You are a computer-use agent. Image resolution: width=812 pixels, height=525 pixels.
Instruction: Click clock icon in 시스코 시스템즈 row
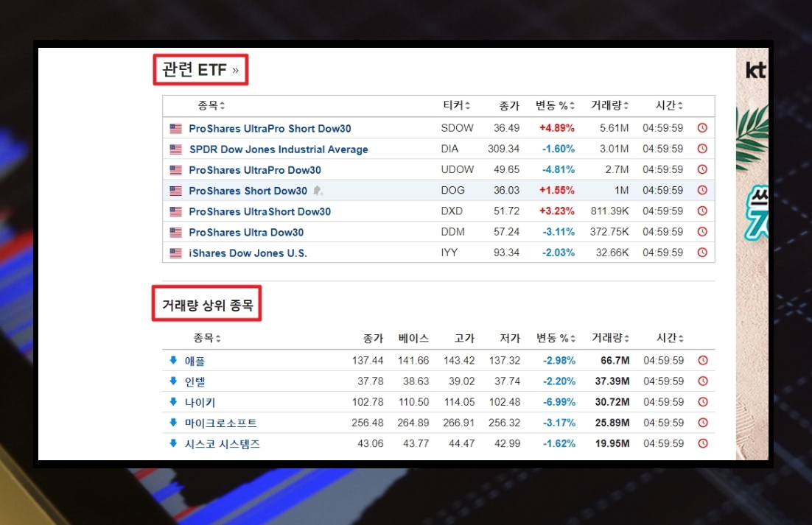tap(703, 443)
